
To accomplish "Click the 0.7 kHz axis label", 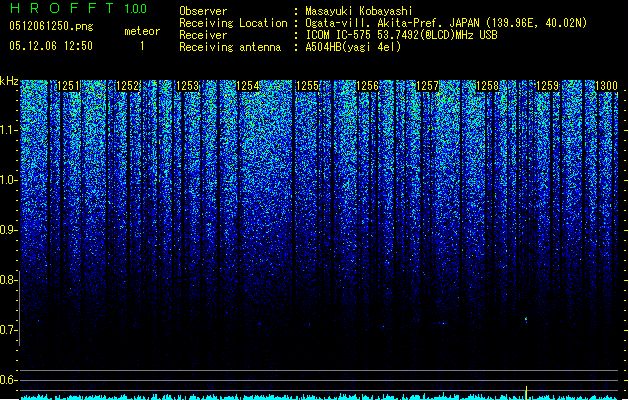I will 8,330.
